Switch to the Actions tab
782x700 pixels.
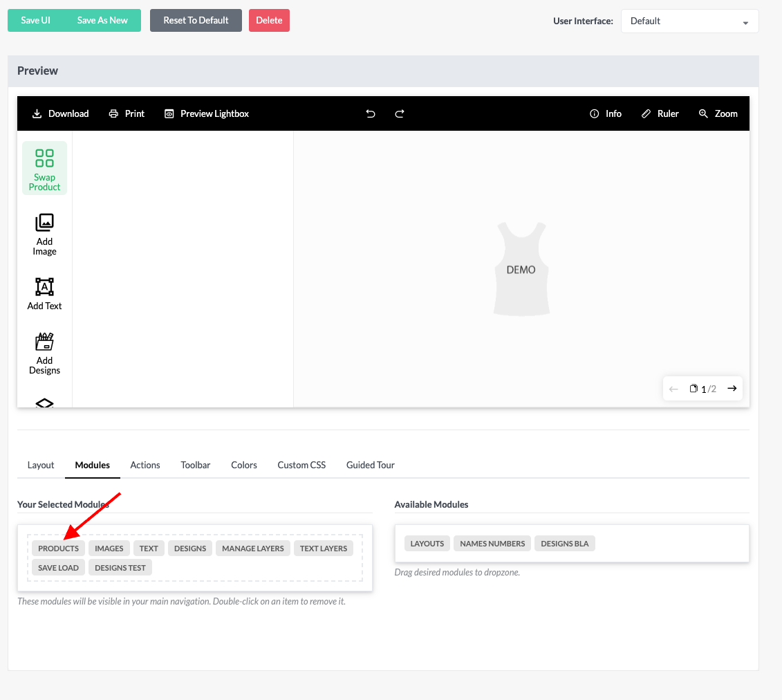point(145,465)
